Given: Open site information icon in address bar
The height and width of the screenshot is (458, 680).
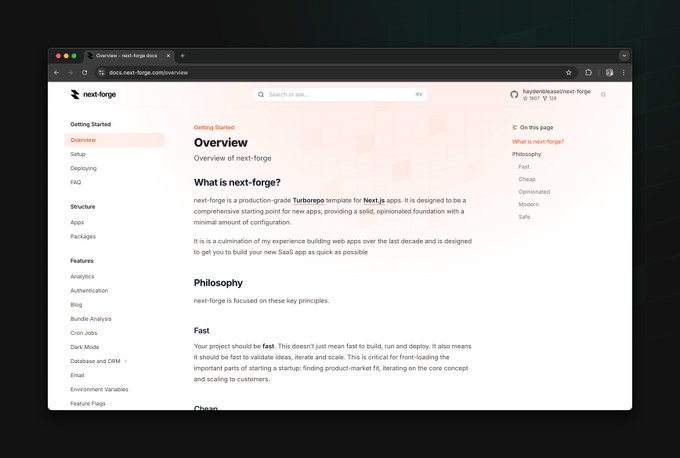Looking at the screenshot, I should coord(101,73).
